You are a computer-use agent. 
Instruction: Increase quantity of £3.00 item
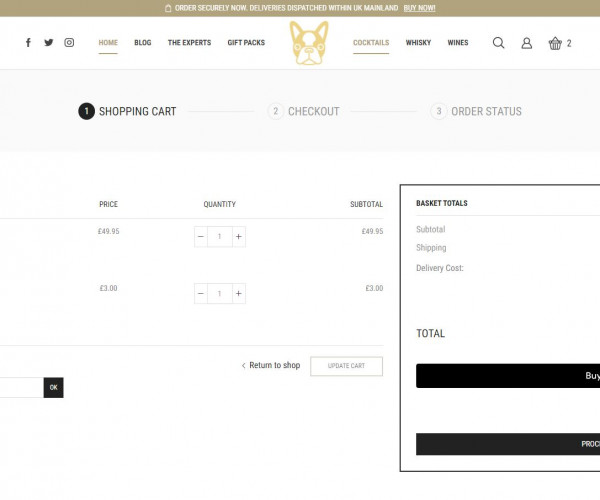click(238, 294)
